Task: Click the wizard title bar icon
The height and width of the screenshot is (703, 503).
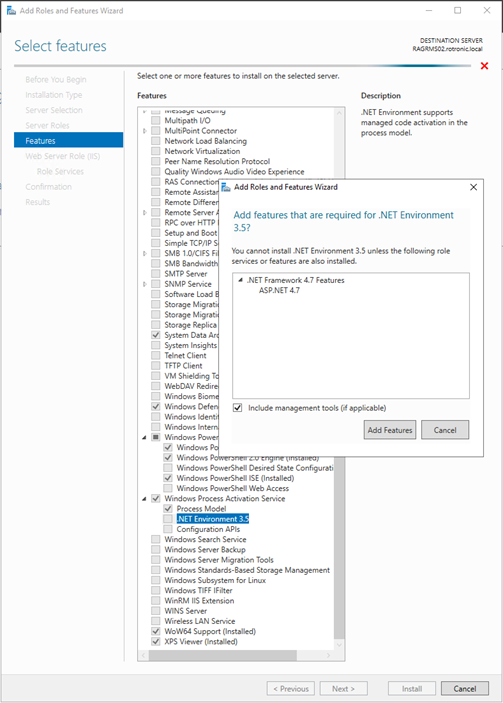Action: [x=11, y=10]
